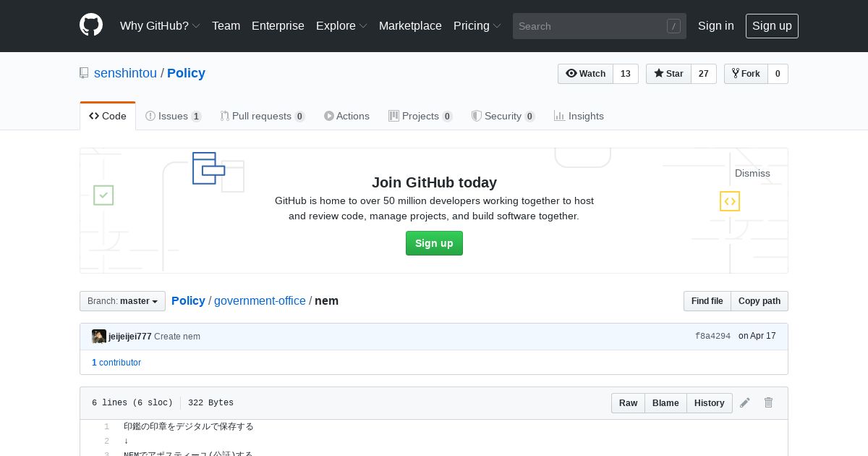
Task: Open the GitHub Octocat logo home
Action: pos(91,25)
